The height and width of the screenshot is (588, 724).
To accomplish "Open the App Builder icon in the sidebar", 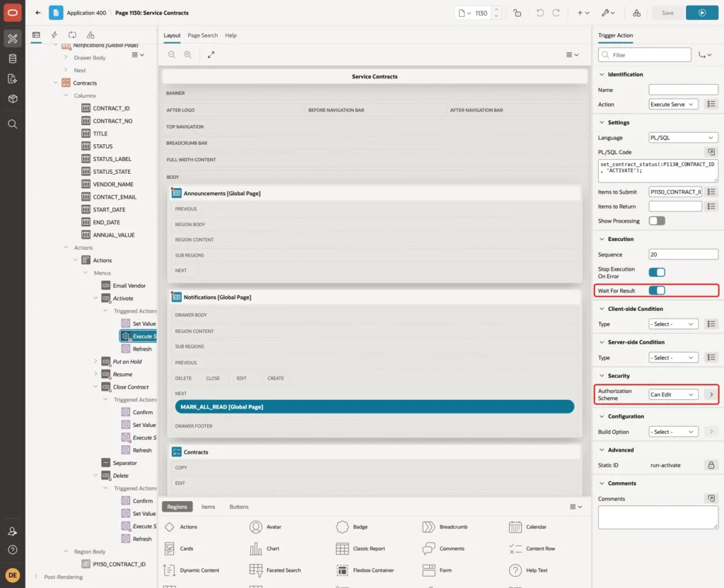I will coord(13,38).
